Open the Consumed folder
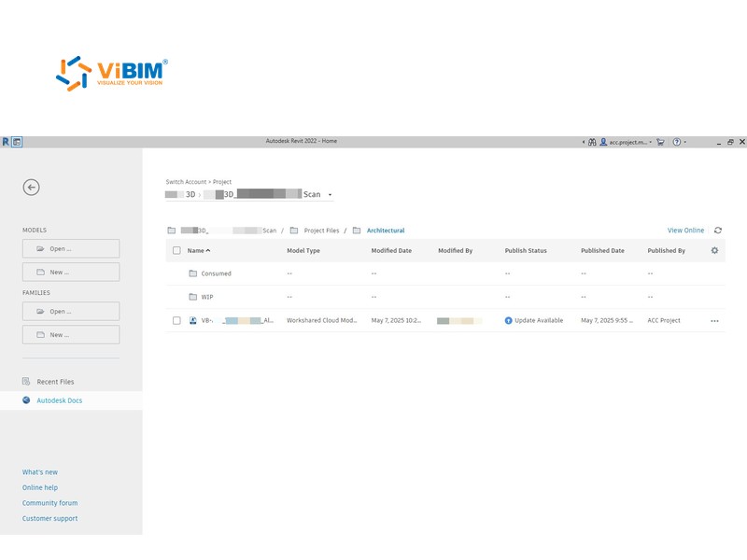The height and width of the screenshot is (560, 747). (x=216, y=273)
